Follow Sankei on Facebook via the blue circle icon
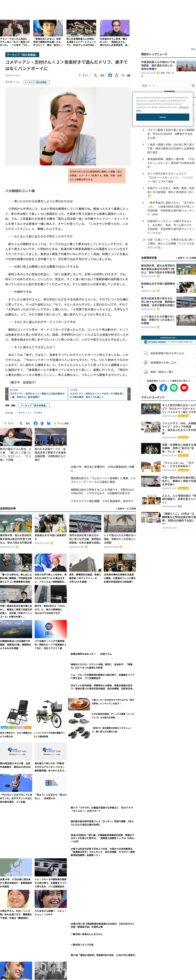 (163, 388)
